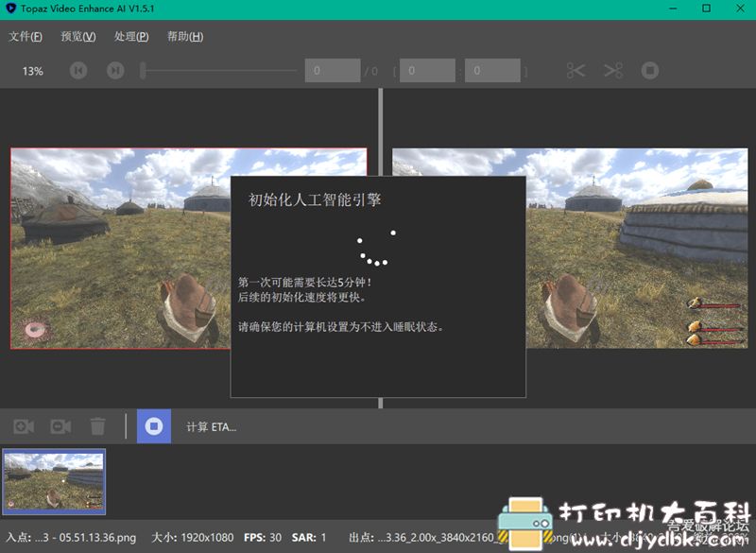The image size is (756, 553).
Task: Maximize the Topaz Video Enhance AI window
Action: click(x=706, y=9)
